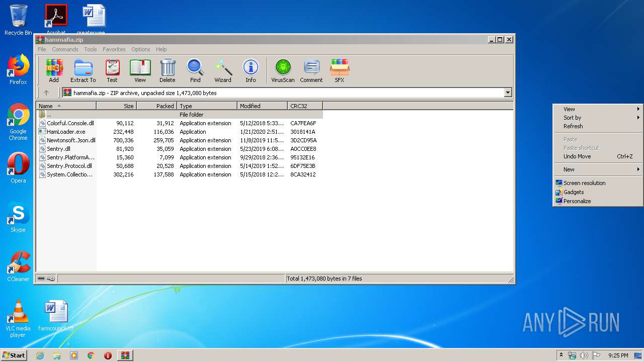Click the taskbar clock showing 9:25 PM

(618, 355)
